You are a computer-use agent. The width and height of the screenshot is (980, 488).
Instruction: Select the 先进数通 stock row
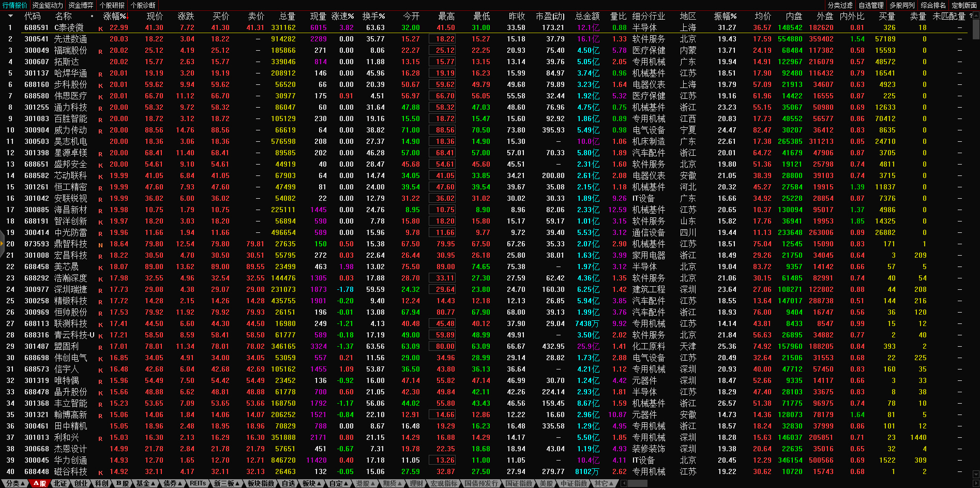[x=70, y=39]
